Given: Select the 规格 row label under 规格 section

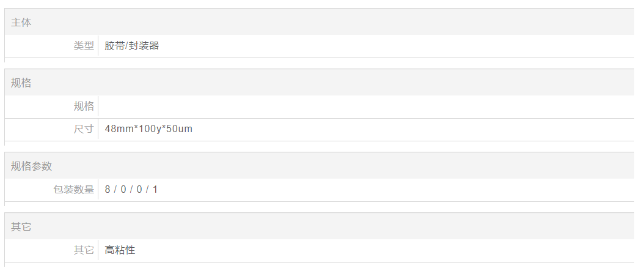Looking at the screenshot, I should coord(84,106).
